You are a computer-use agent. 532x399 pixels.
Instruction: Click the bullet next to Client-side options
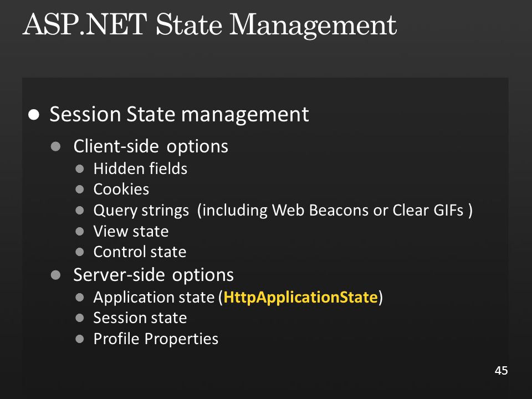(55, 146)
